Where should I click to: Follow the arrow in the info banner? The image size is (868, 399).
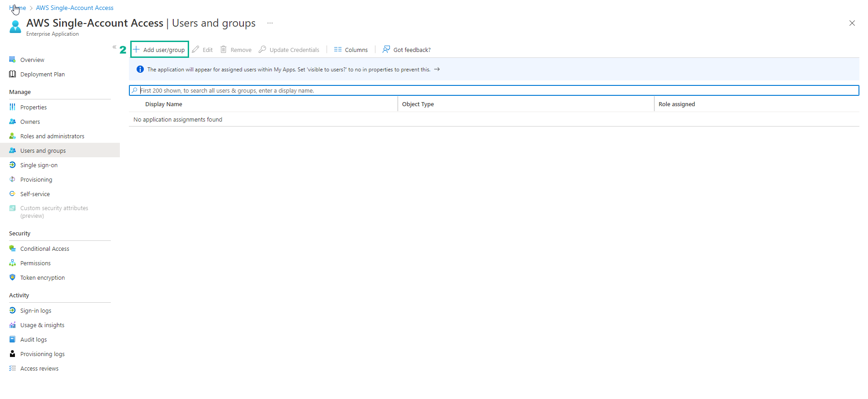tap(437, 69)
